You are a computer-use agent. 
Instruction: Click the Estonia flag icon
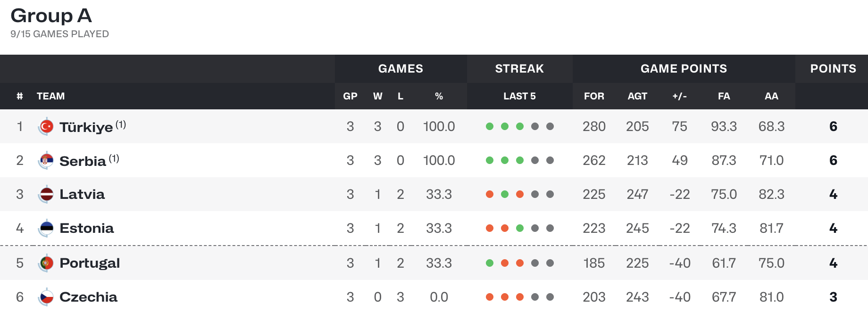46,228
